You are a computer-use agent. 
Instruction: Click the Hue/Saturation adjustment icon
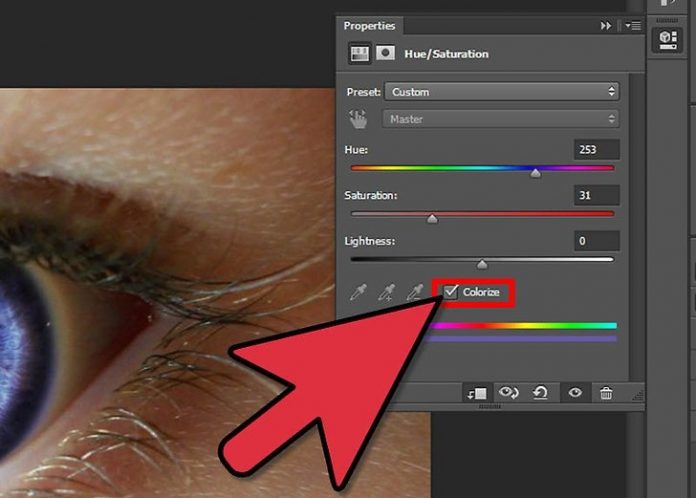tap(356, 54)
